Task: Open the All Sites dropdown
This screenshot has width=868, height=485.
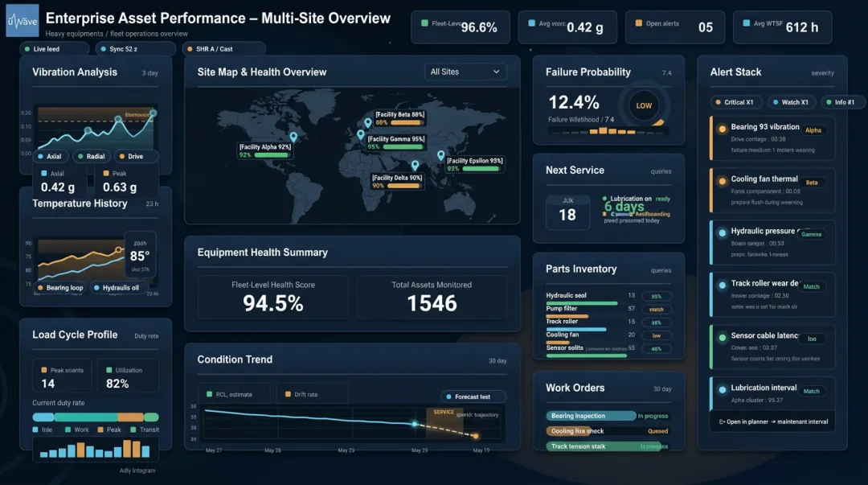Action: [x=465, y=72]
